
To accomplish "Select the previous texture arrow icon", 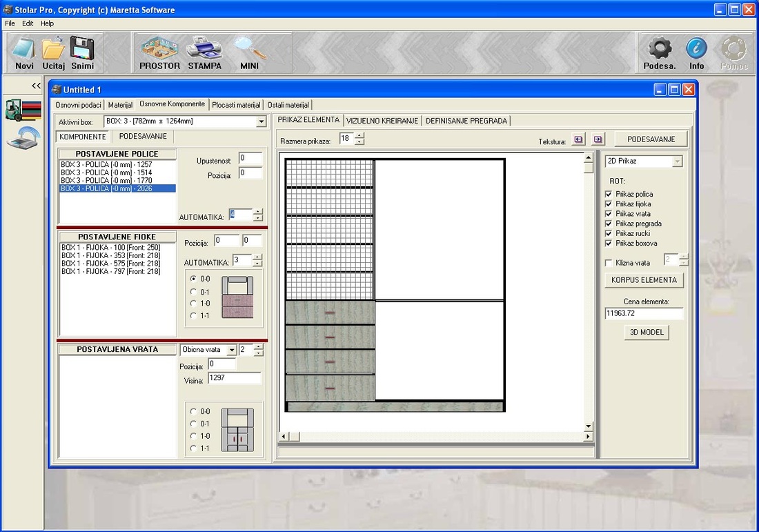I will point(578,139).
